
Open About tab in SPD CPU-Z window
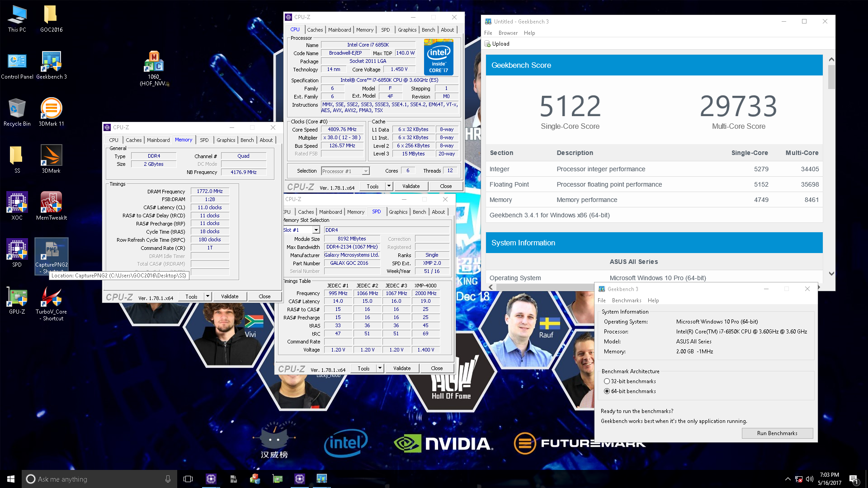(x=438, y=212)
